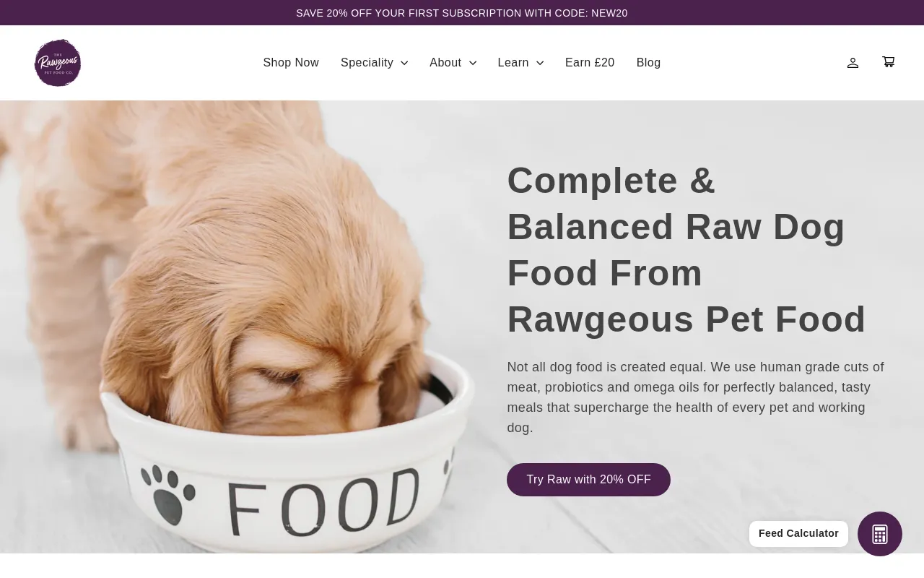The height and width of the screenshot is (578, 924).
Task: Click the Learn menu label
Action: click(513, 63)
